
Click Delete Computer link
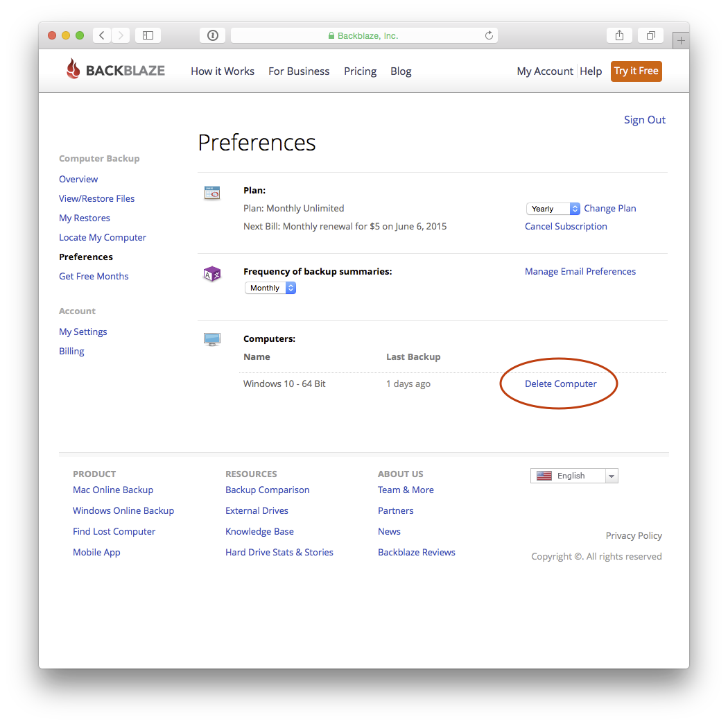click(560, 383)
